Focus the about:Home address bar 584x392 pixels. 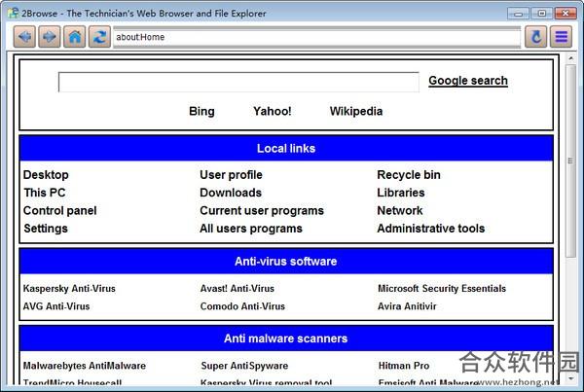pos(316,37)
